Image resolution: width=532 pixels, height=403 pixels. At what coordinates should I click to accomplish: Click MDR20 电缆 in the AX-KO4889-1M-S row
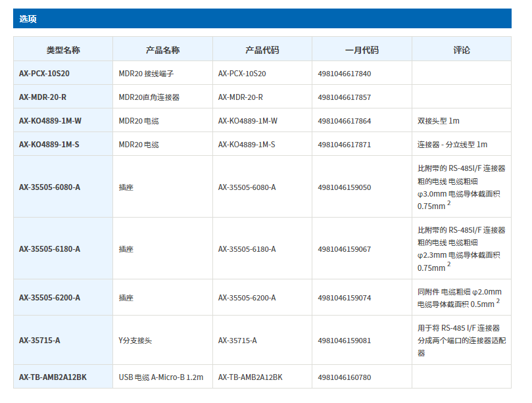139,145
